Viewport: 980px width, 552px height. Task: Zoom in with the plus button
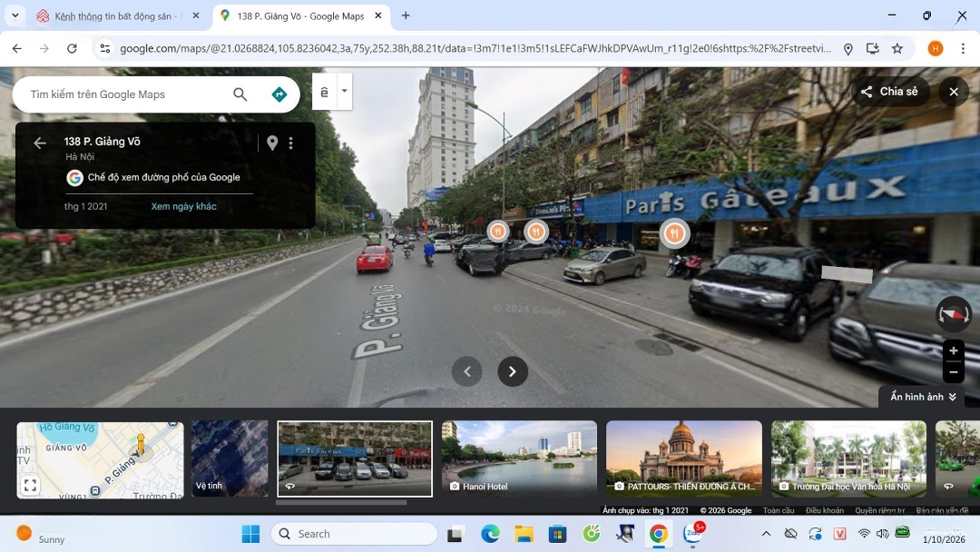click(x=953, y=350)
